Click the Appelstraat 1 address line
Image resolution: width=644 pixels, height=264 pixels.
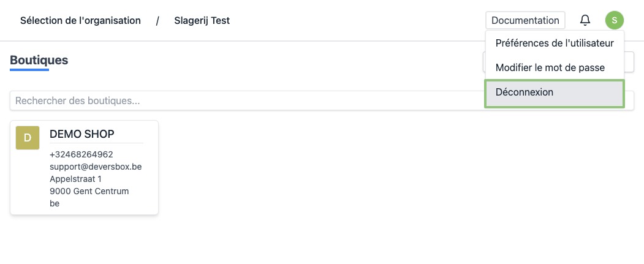pos(75,179)
